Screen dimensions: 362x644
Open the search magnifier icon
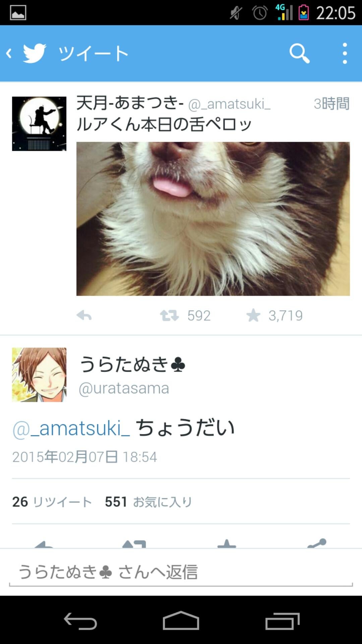[299, 53]
